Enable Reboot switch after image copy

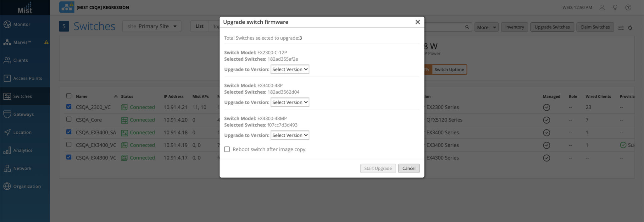227,149
